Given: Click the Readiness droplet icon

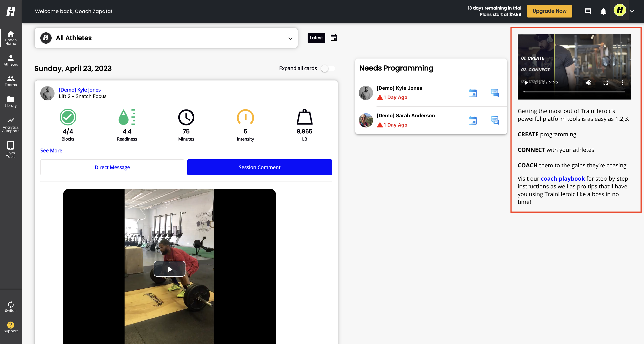Looking at the screenshot, I should [x=127, y=117].
